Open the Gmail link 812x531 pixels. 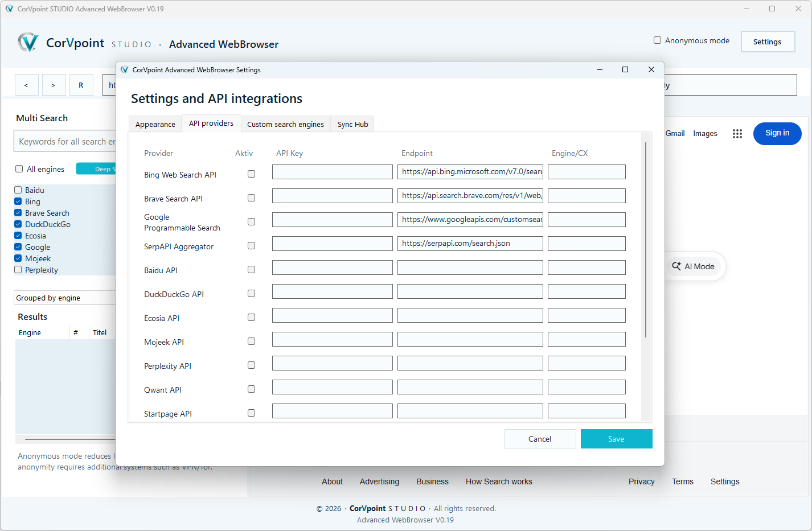[675, 133]
